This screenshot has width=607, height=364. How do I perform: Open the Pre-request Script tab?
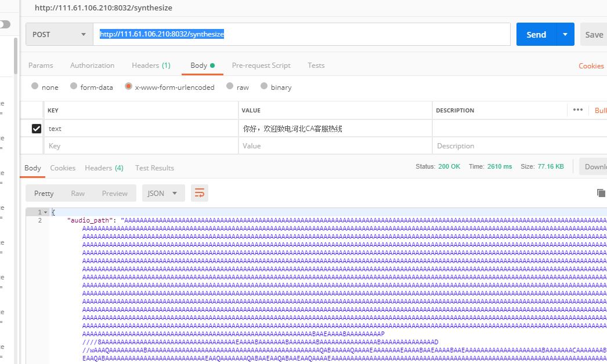pyautogui.click(x=261, y=65)
